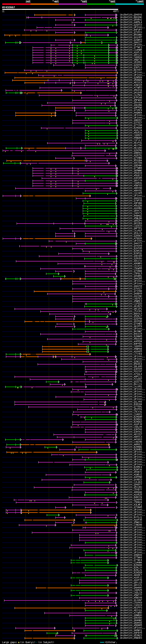Image resolution: width=146 pixels, height=644 pixels.
Task: Select subject label UniRef100_A0R385
Action: (x=131, y=178)
